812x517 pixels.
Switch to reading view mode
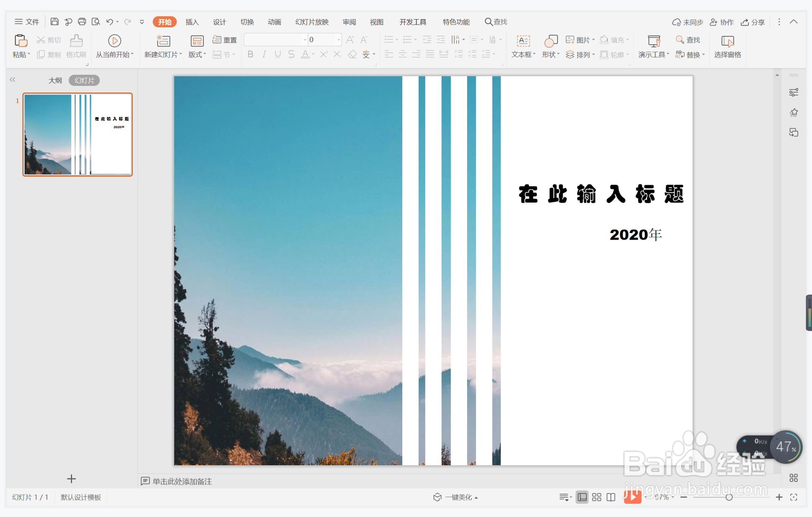(611, 497)
